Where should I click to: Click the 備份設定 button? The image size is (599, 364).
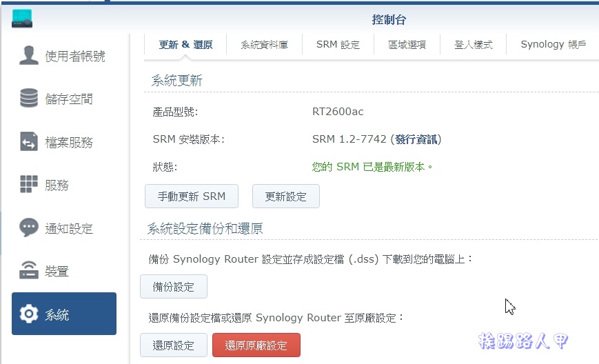(x=174, y=287)
